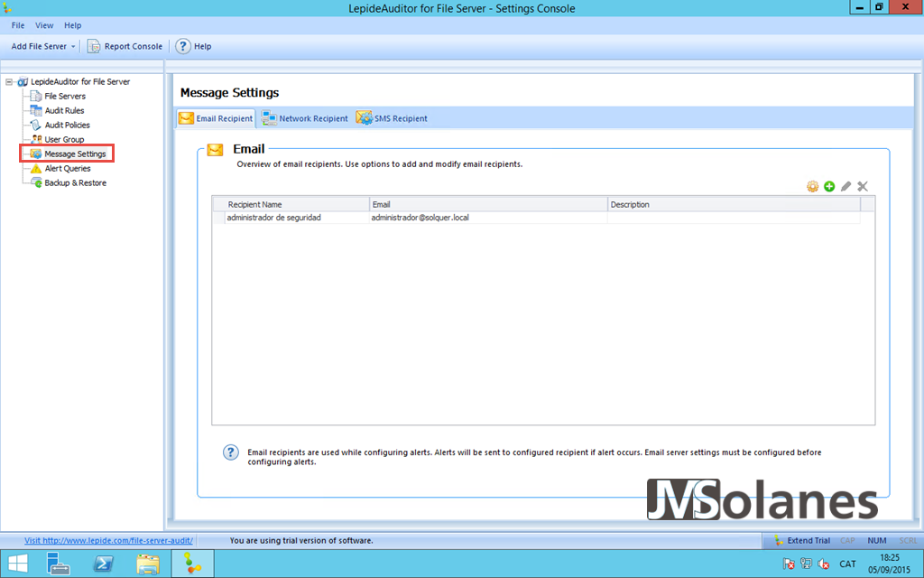Switch to Network Recipient tab
The image size is (924, 578).
pos(305,118)
